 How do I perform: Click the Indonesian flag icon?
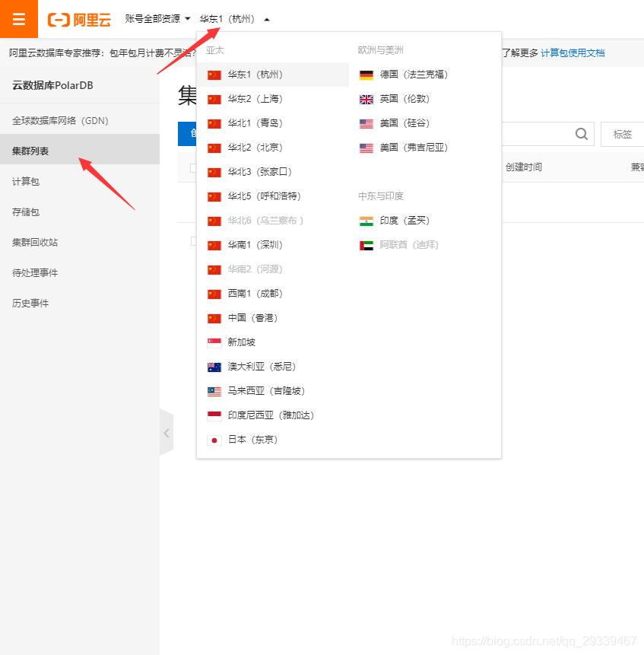coord(214,415)
